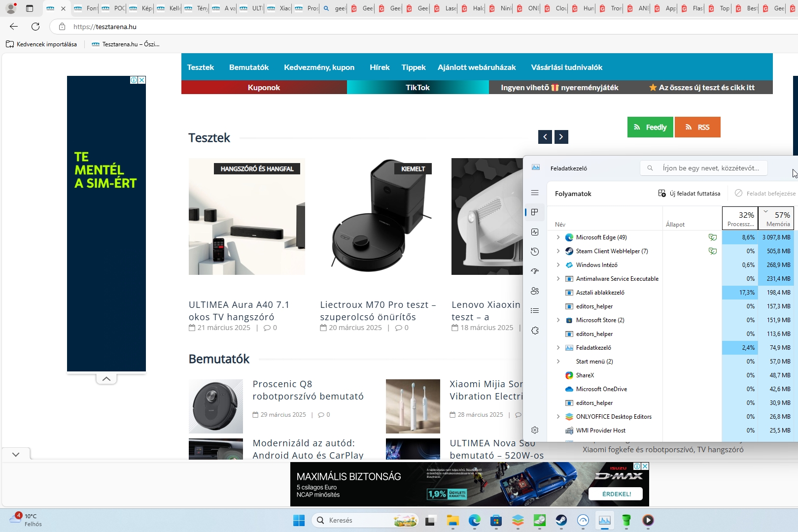Open the Users page in Task Manager
The height and width of the screenshot is (532, 798).
(535, 291)
